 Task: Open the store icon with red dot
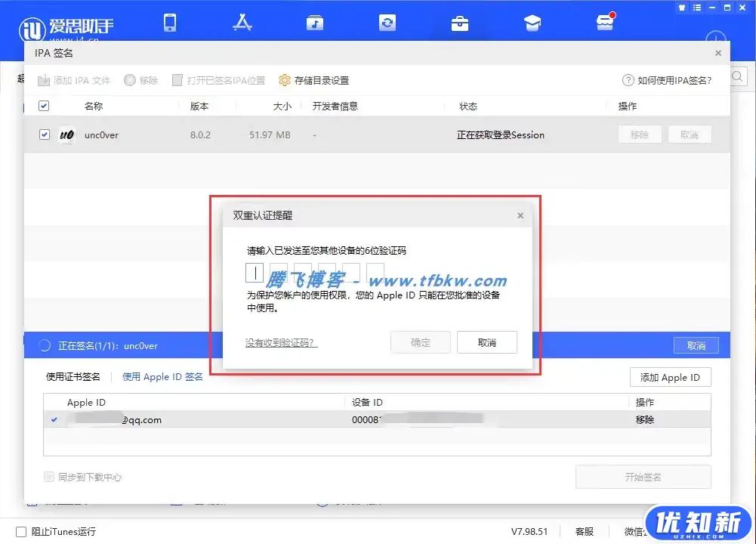605,22
